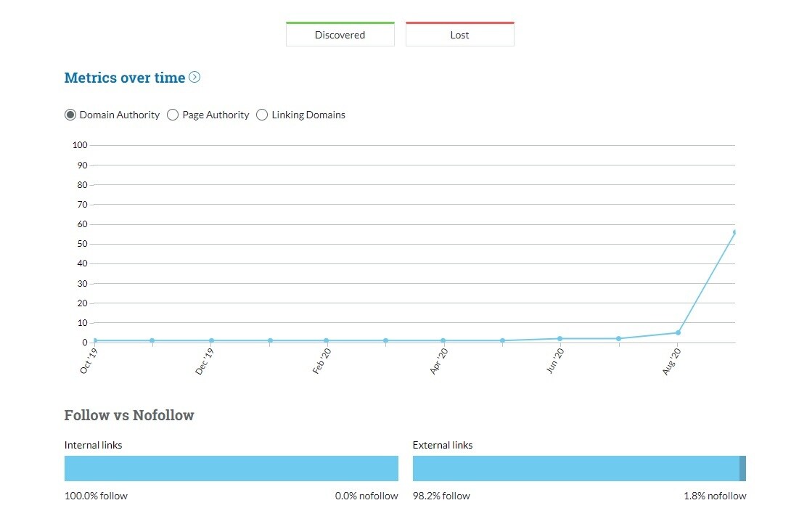Click the Apr '20 data point on chart
This screenshot has width=799, height=532.
(443, 340)
